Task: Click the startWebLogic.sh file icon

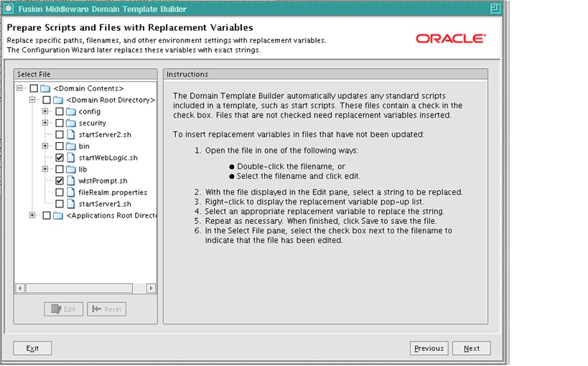Action: point(71,158)
